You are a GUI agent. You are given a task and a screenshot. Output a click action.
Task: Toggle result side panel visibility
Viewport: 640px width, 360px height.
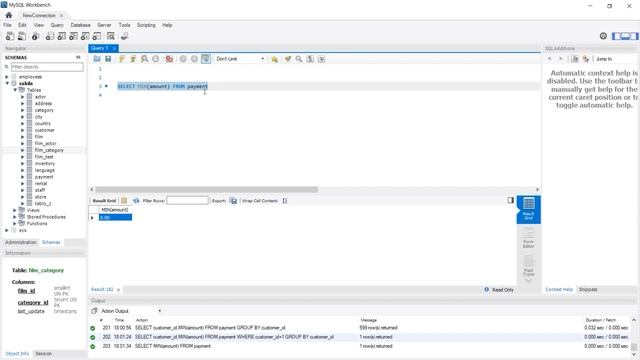coord(510,200)
